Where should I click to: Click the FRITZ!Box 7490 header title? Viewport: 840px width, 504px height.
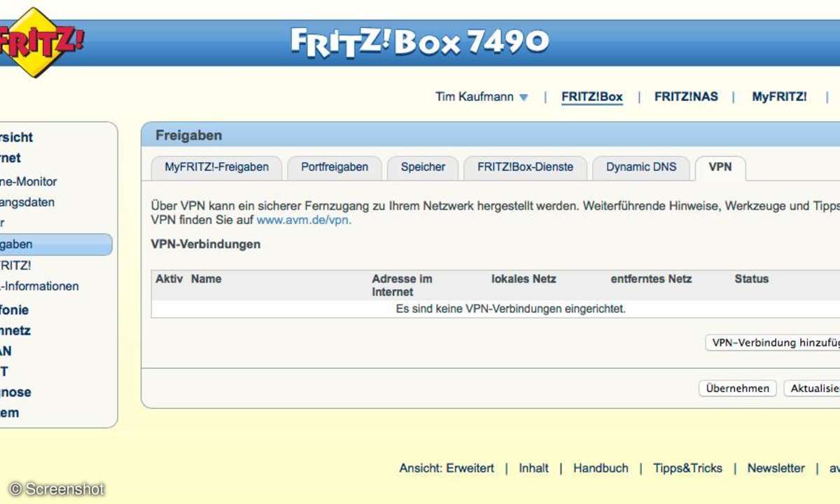pyautogui.click(x=419, y=43)
